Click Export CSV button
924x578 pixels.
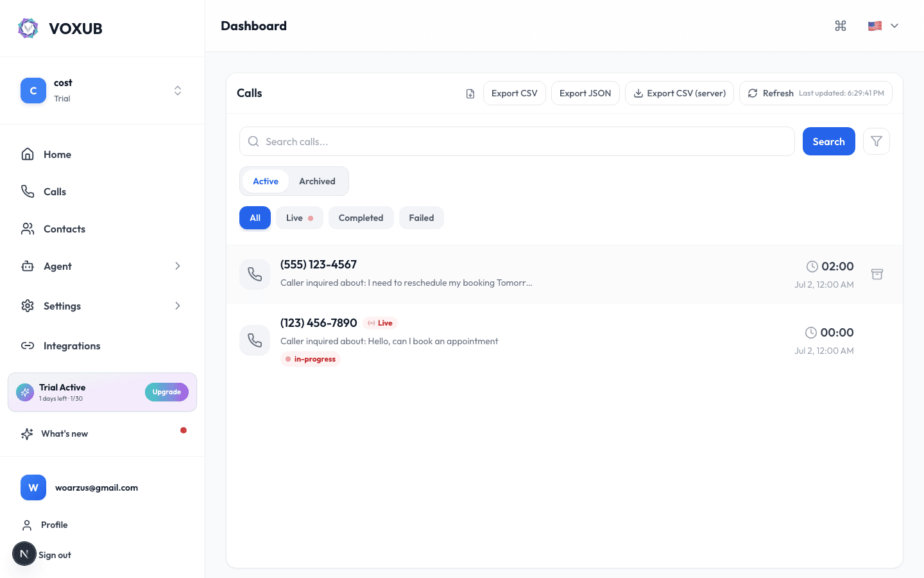click(515, 93)
